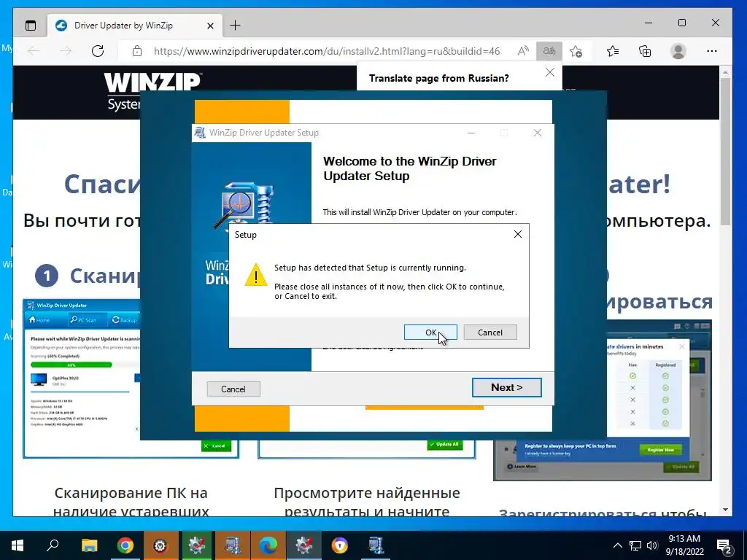Screen dimensions: 747x560
Task: Show hidden system tray icons chevron
Action: click(617, 545)
